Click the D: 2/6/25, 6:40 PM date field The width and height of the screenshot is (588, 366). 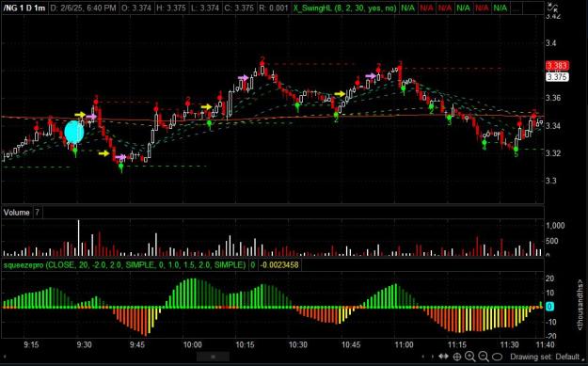[84, 8]
